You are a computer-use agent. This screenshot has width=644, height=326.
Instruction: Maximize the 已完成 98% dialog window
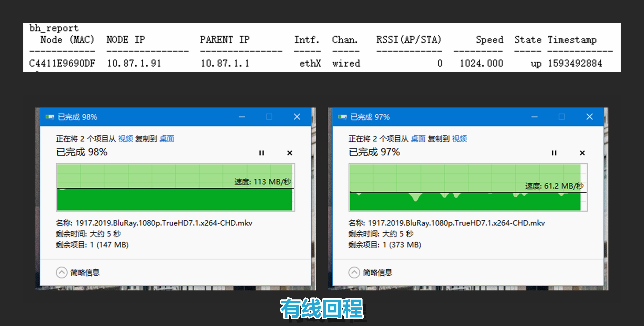coord(269,116)
